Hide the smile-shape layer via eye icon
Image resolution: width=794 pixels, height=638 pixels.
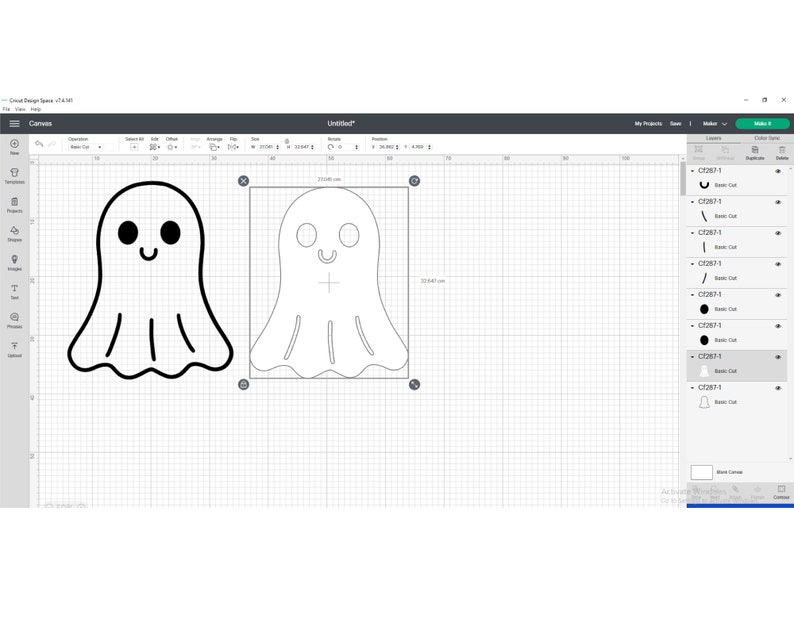(x=778, y=171)
